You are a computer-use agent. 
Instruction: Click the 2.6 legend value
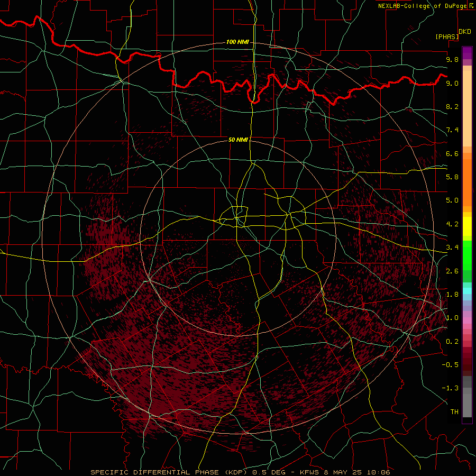[x=452, y=271]
